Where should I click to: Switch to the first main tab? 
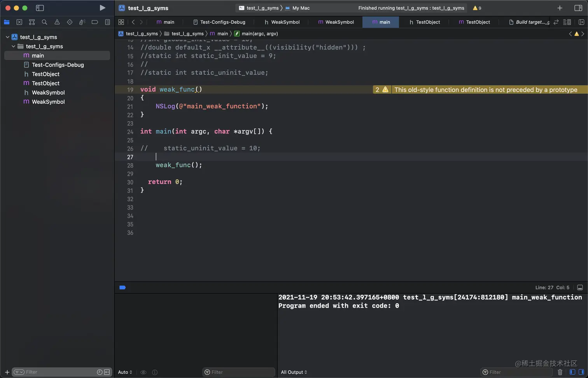(165, 22)
